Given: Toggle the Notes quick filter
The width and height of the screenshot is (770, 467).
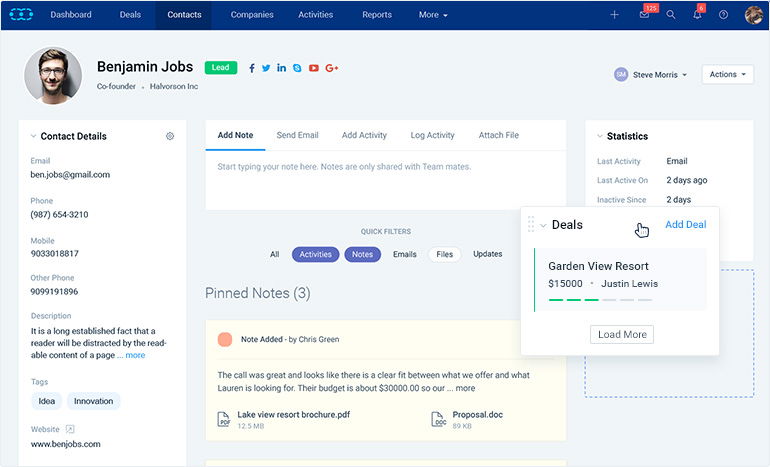Looking at the screenshot, I should [362, 254].
